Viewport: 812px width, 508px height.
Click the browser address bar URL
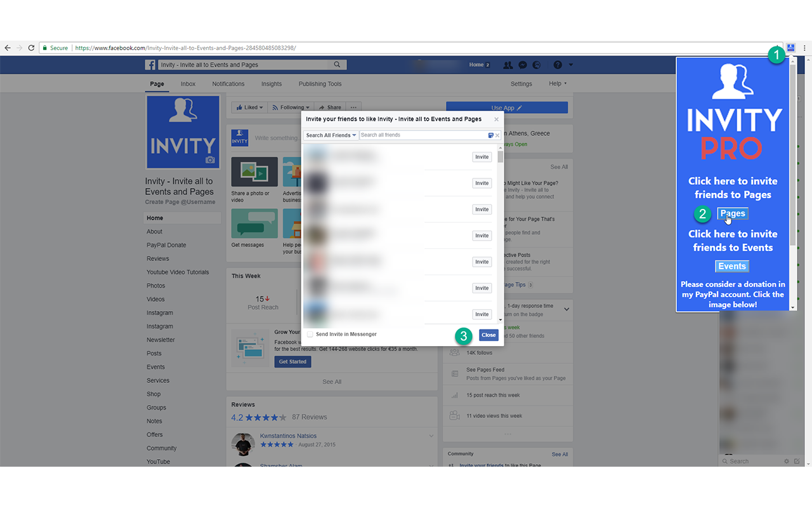pyautogui.click(x=185, y=48)
